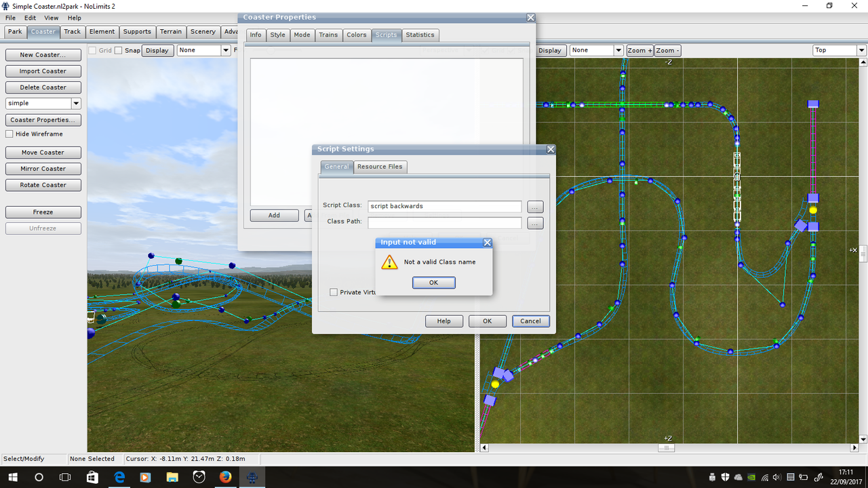Open Resource Files tab in Script Settings

tap(380, 167)
